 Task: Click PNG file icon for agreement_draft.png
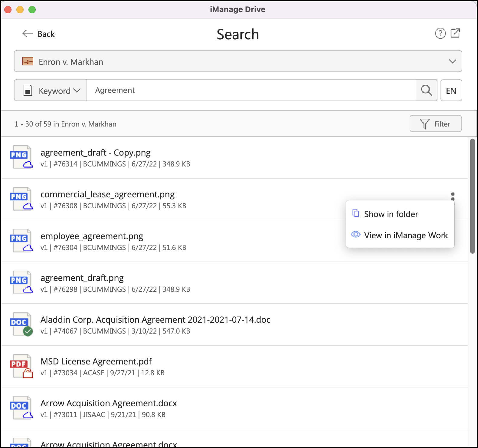pos(21,282)
